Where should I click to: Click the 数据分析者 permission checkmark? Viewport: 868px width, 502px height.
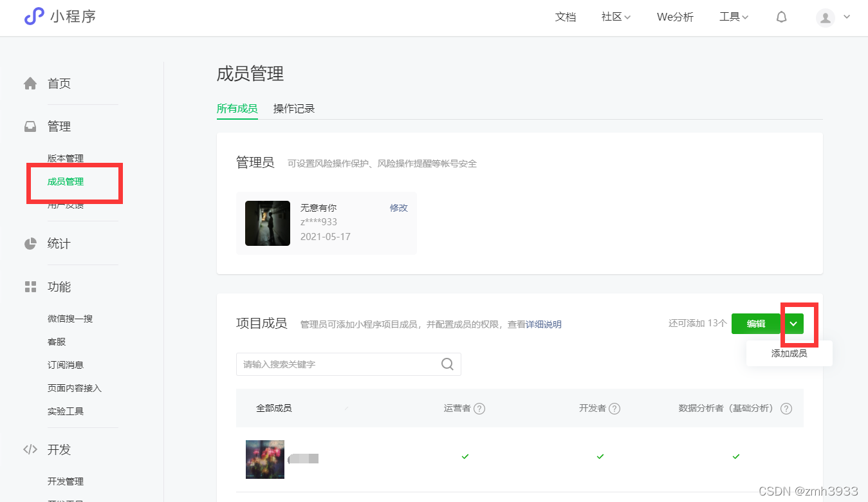coord(736,456)
